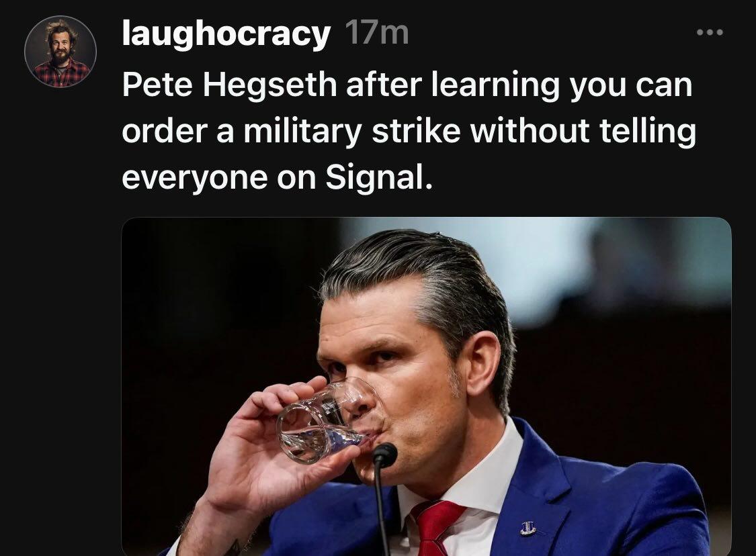Open the attached photo in the post

(x=426, y=386)
